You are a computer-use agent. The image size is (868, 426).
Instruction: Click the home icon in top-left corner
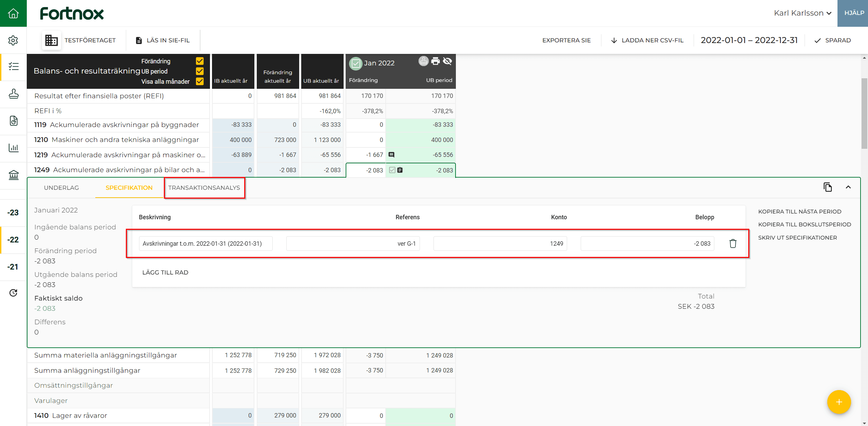coord(13,13)
